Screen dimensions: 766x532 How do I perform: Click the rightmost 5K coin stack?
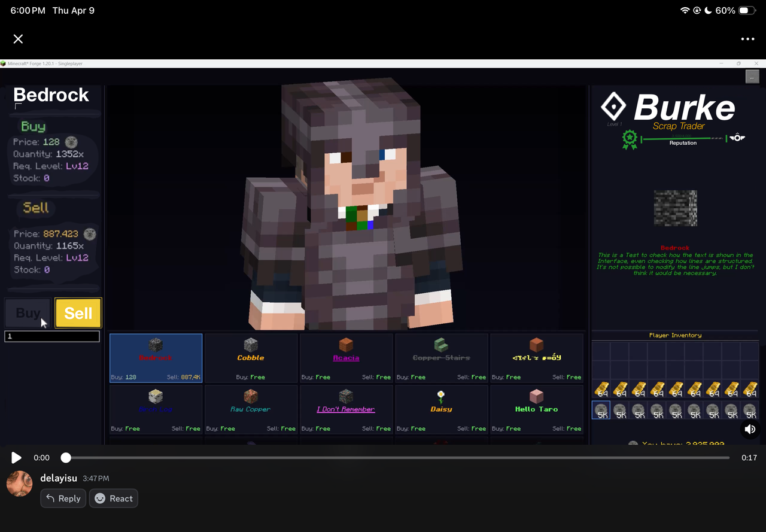(x=749, y=410)
